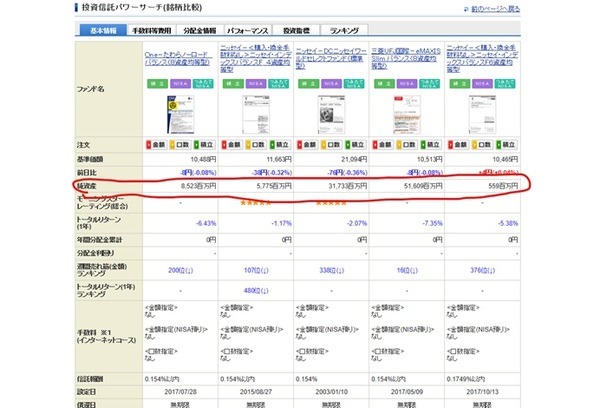Click green 積立 badge under eMAXIS Slim

[x=384, y=83]
